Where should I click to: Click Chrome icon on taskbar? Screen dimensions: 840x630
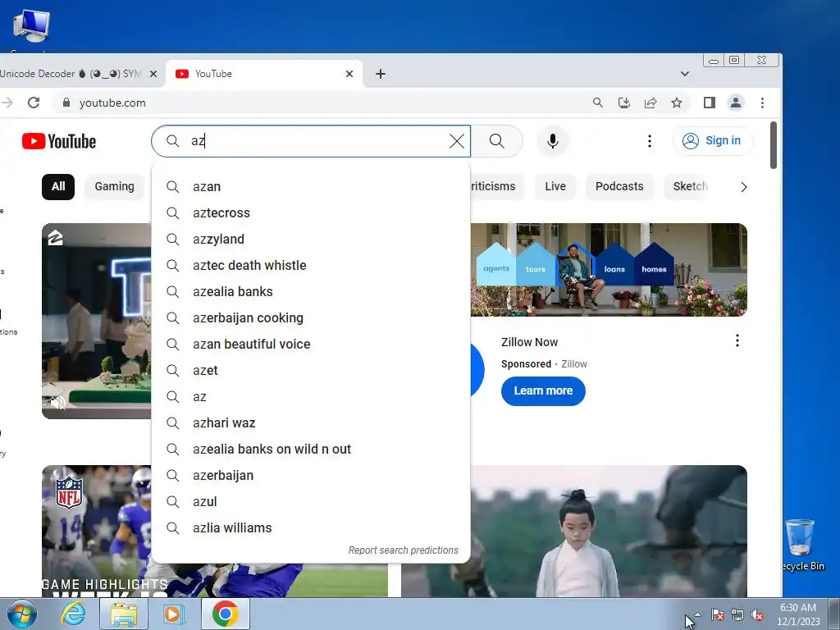click(225, 614)
